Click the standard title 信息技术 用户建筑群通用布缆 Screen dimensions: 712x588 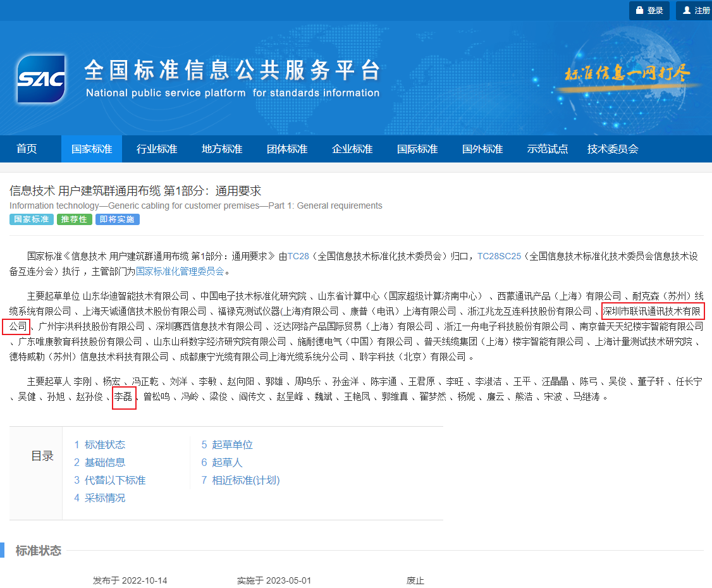point(135,191)
